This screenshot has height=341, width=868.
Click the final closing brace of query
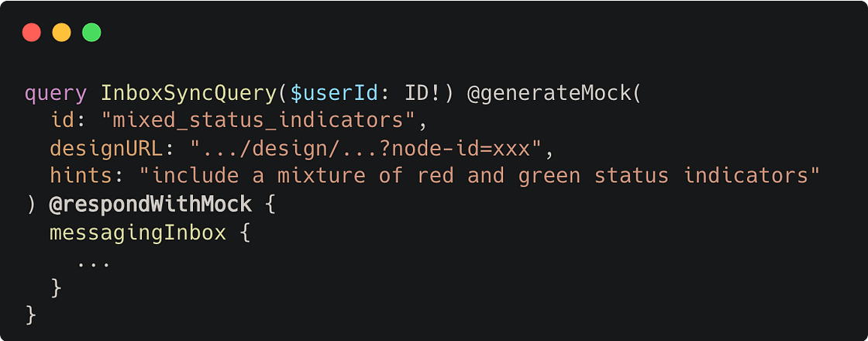pos(31,314)
